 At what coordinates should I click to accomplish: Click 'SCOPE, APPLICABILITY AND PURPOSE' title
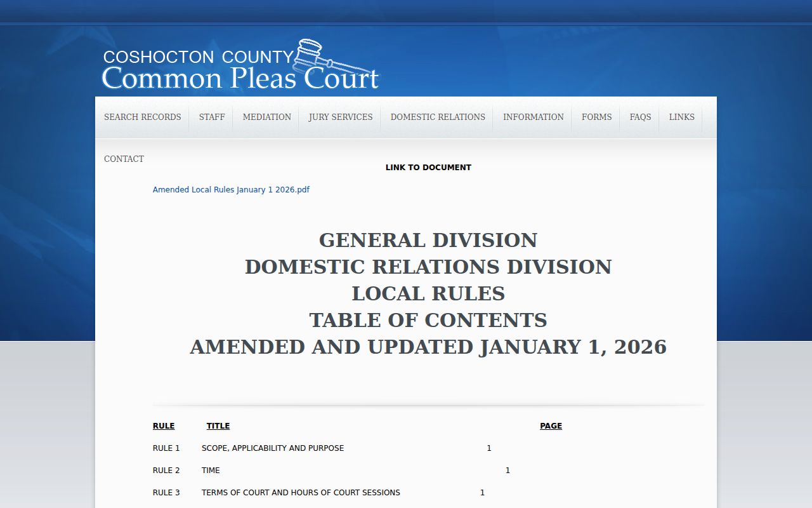pyautogui.click(x=273, y=448)
